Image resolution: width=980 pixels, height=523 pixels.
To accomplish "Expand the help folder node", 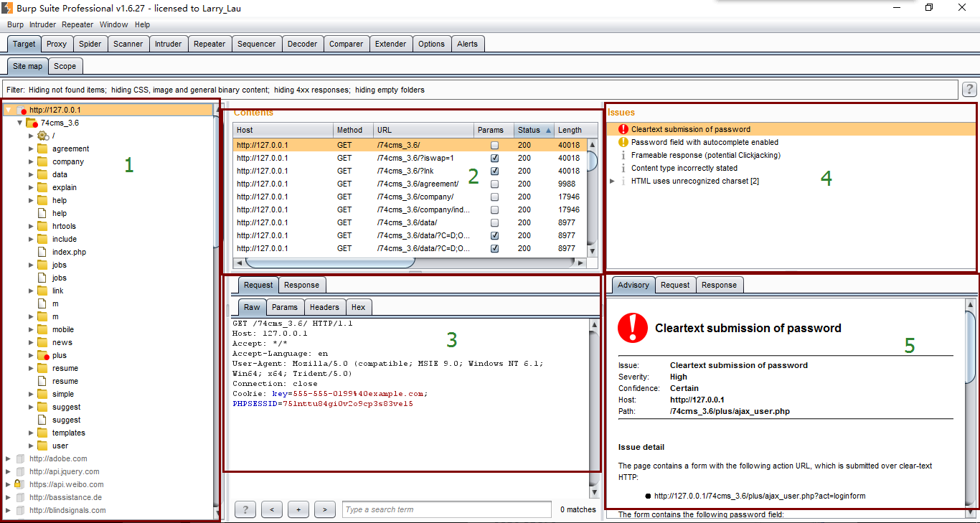I will tap(31, 200).
